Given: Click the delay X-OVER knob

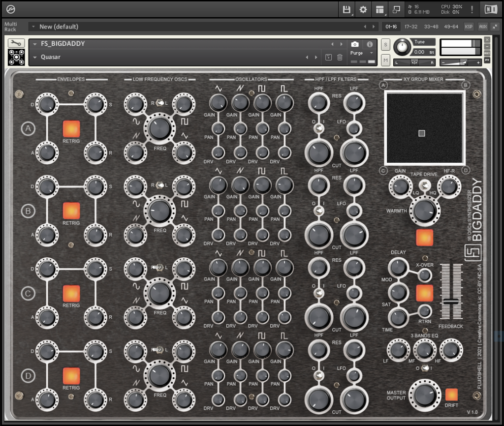Looking at the screenshot, I should tap(425, 275).
